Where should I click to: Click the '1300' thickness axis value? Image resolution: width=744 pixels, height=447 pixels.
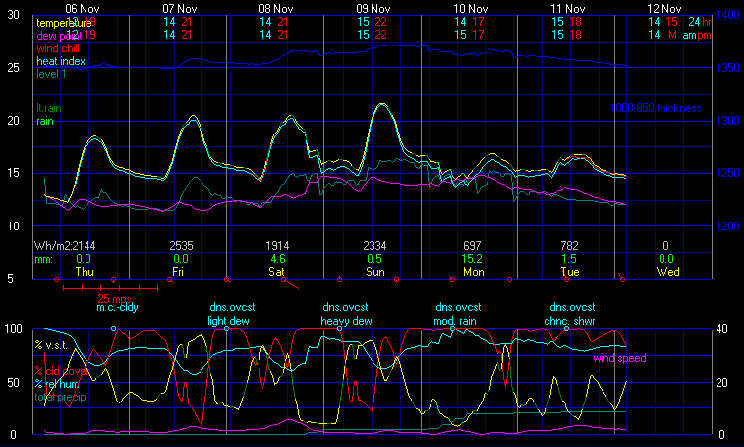(728, 121)
